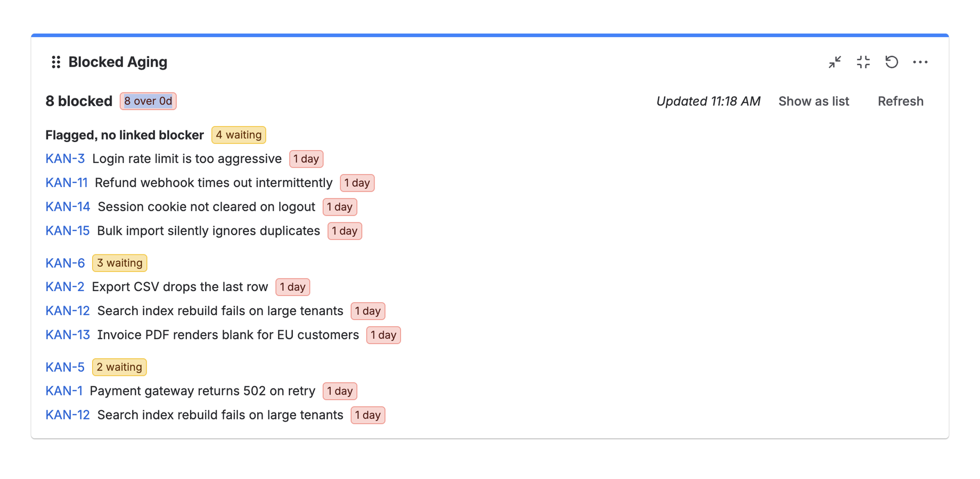The width and height of the screenshot is (980, 479).
Task: Click the '8 blocked' count text
Action: 79,101
